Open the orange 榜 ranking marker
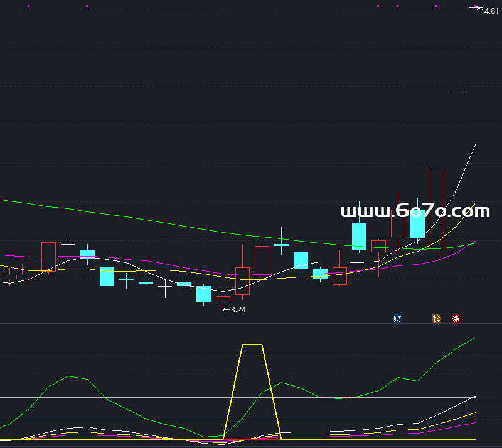The height and width of the screenshot is (448, 502). coord(436,319)
